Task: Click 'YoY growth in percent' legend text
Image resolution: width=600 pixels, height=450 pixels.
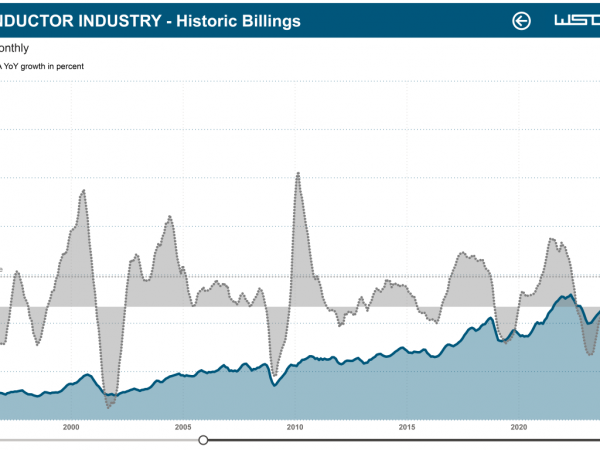Action: 44,66
